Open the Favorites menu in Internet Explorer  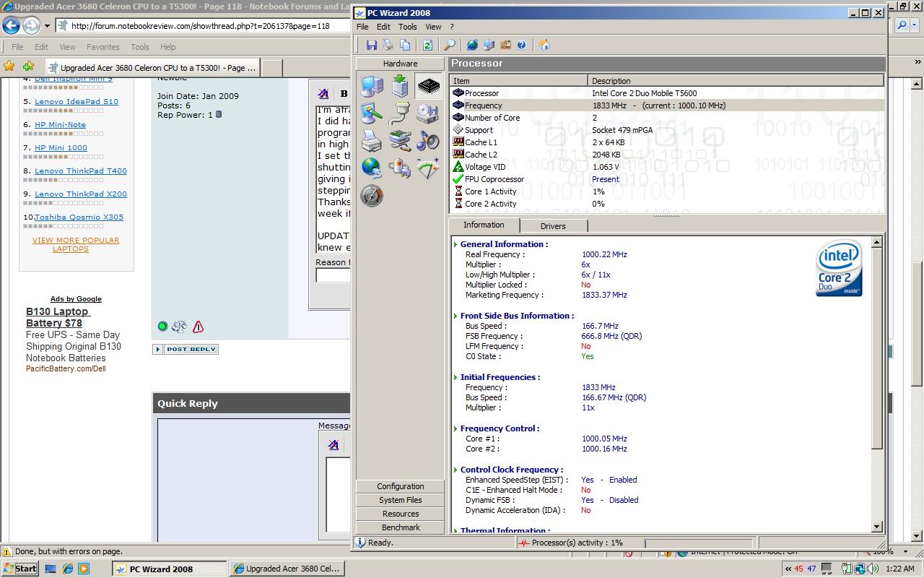(x=103, y=47)
